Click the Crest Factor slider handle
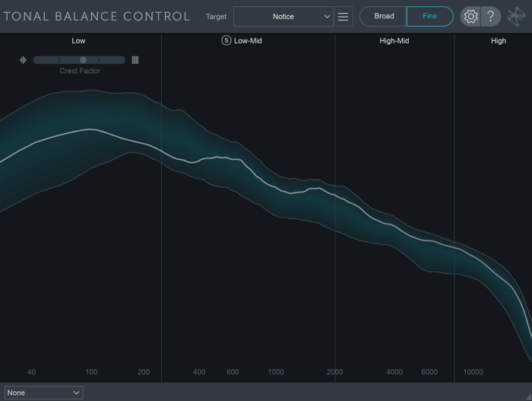The image size is (532, 401). [83, 60]
